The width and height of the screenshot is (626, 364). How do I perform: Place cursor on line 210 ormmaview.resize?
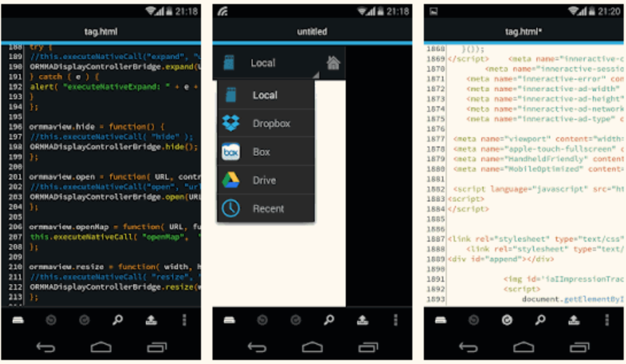click(115, 266)
